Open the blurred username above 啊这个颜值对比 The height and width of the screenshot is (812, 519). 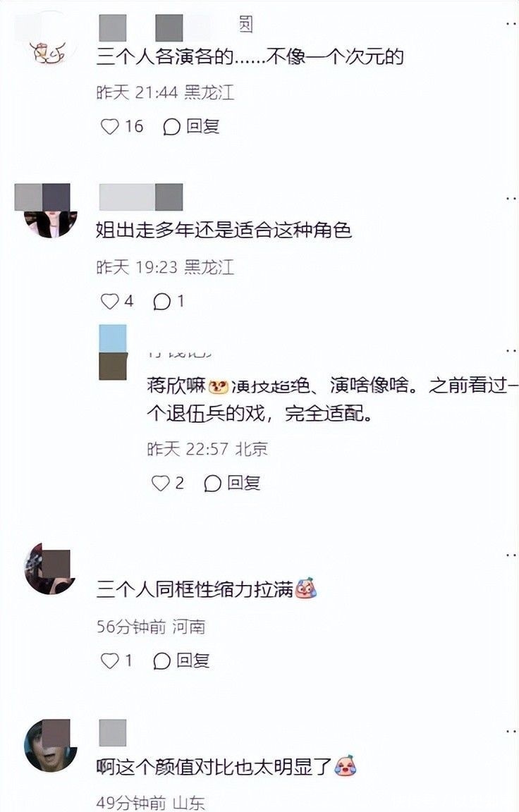pos(112,733)
